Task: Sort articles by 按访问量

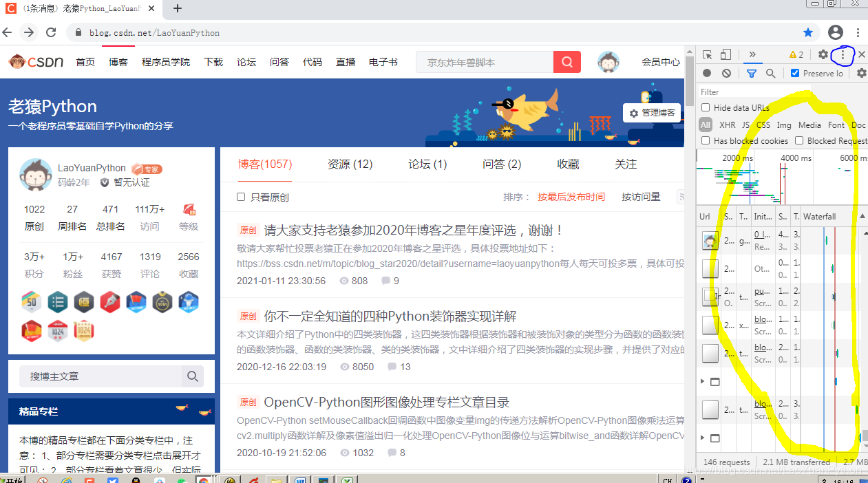Action: [x=641, y=197]
